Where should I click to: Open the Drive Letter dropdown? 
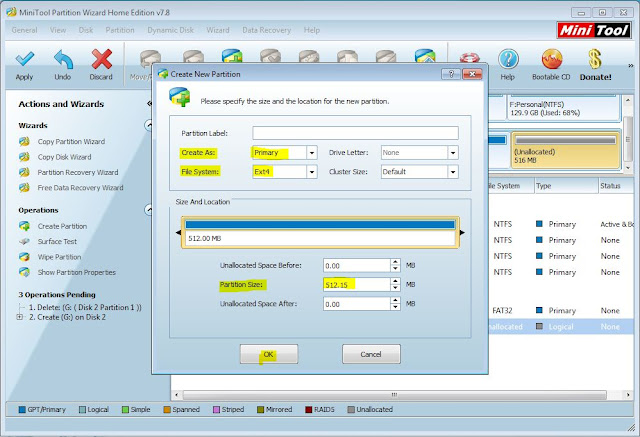pos(453,153)
